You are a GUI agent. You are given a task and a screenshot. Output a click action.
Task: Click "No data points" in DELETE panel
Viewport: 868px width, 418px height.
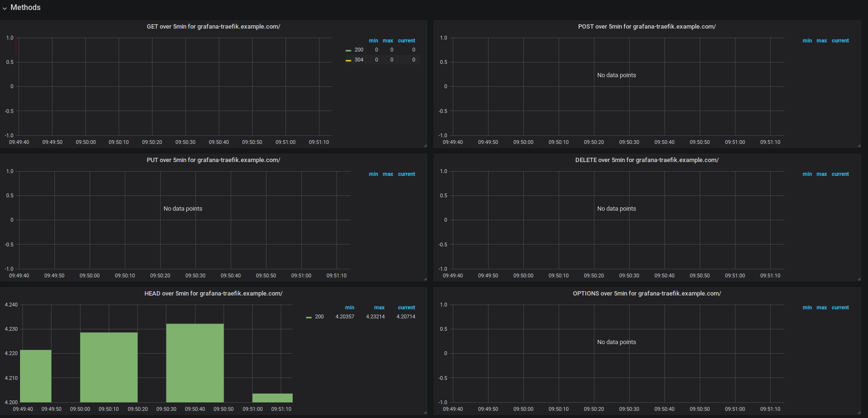click(x=616, y=209)
